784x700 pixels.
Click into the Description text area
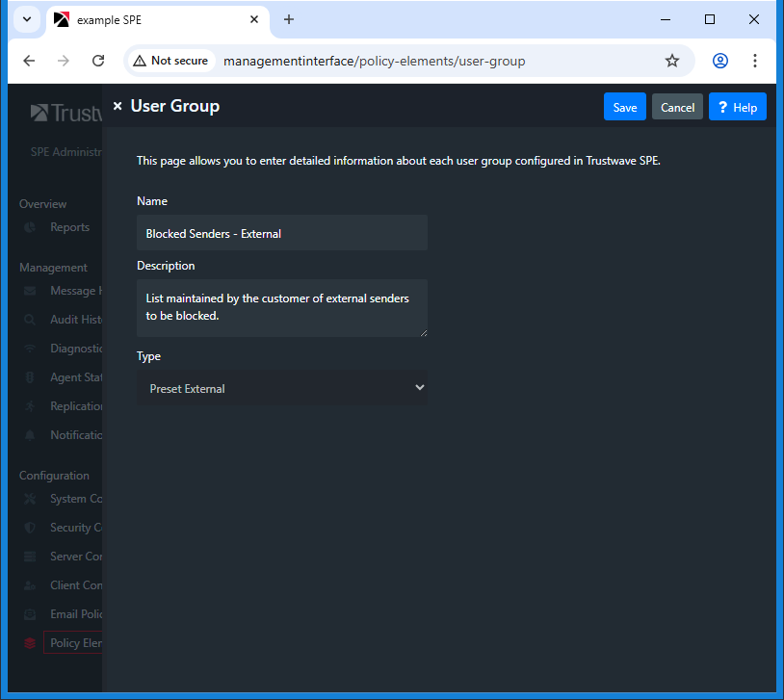[x=281, y=307]
